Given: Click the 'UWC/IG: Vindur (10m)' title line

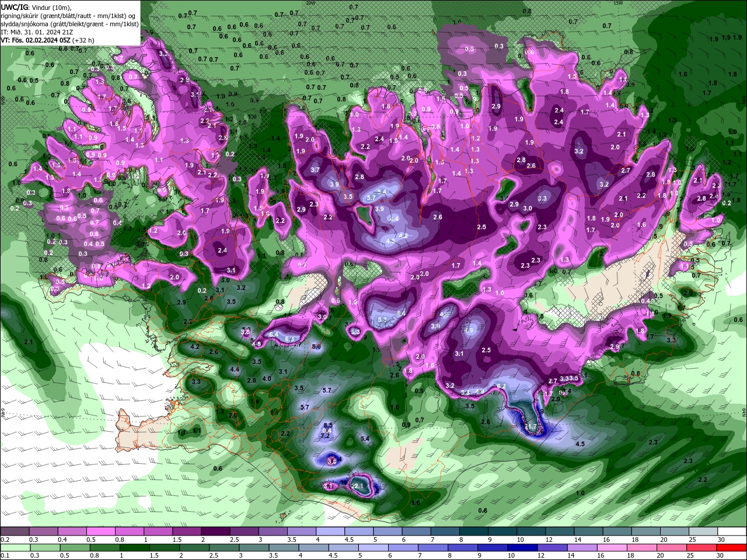Looking at the screenshot, I should 36,7.
